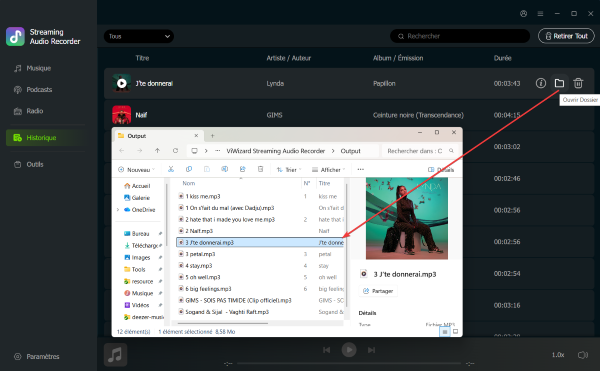Click the Explorer search box
The width and height of the screenshot is (600, 371).
tap(420, 151)
